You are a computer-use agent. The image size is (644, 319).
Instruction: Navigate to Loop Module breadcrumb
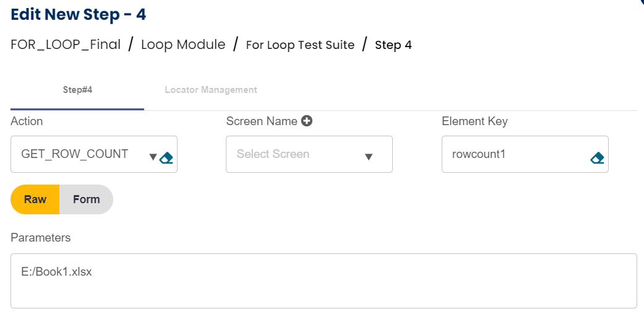[183, 45]
